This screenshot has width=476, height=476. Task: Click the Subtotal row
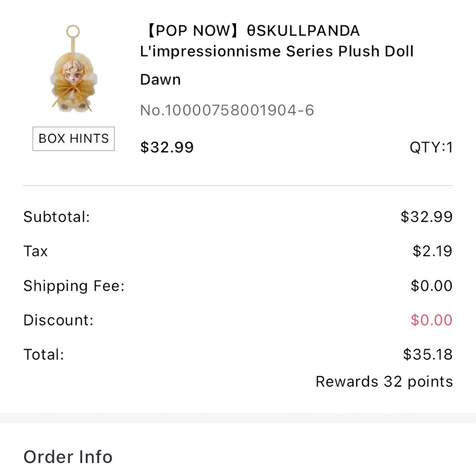click(238, 217)
